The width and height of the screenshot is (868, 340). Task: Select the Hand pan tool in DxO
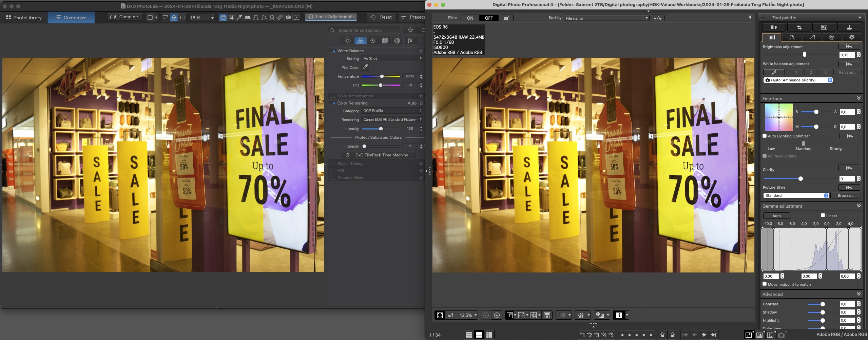223,17
